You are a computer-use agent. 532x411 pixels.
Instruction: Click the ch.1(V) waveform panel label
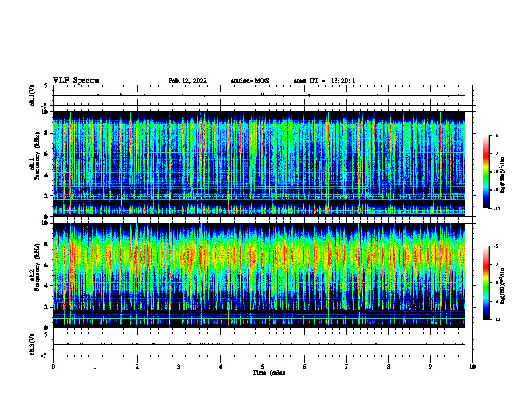tap(32, 95)
